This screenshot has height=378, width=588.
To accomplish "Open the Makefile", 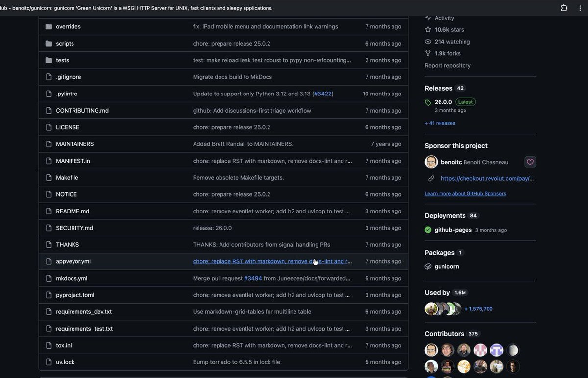I will coord(67,177).
